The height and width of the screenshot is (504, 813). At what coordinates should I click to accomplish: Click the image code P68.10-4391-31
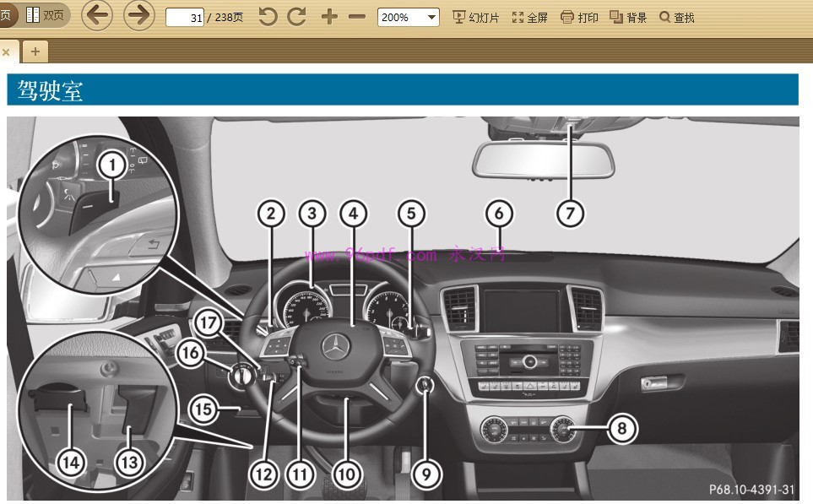coord(751,489)
